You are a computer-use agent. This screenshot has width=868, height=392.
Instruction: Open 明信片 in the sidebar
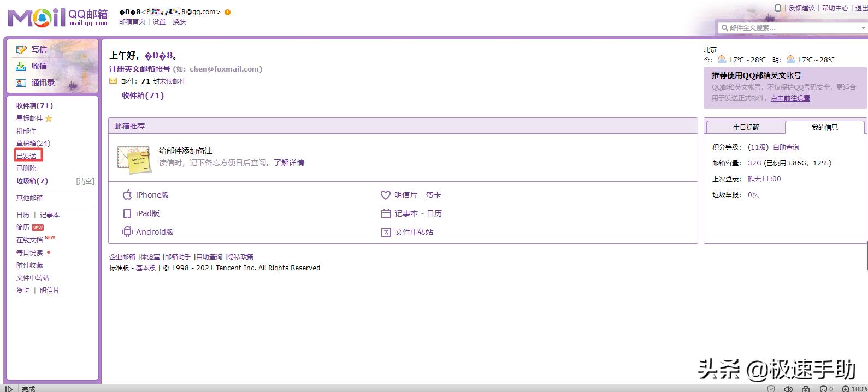[50, 290]
